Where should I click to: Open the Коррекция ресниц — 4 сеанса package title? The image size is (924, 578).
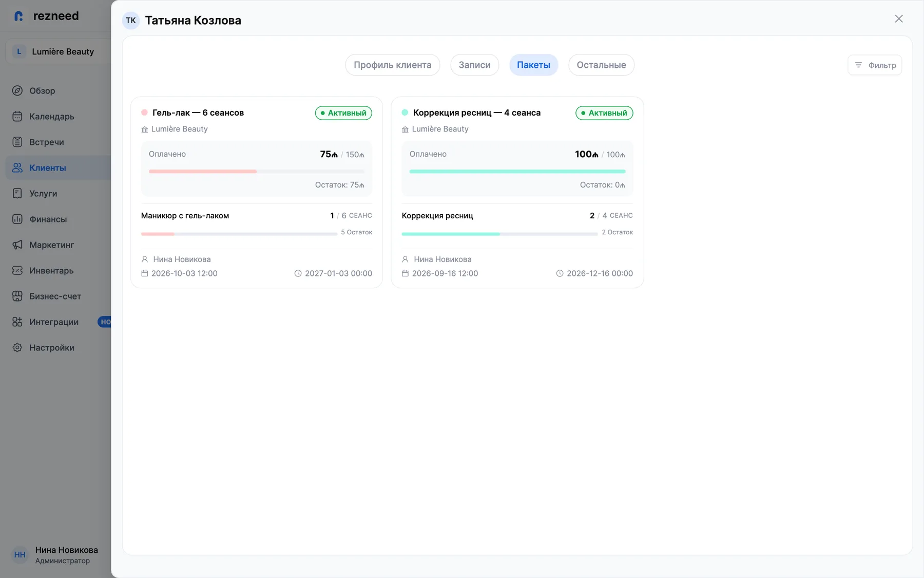(x=477, y=113)
